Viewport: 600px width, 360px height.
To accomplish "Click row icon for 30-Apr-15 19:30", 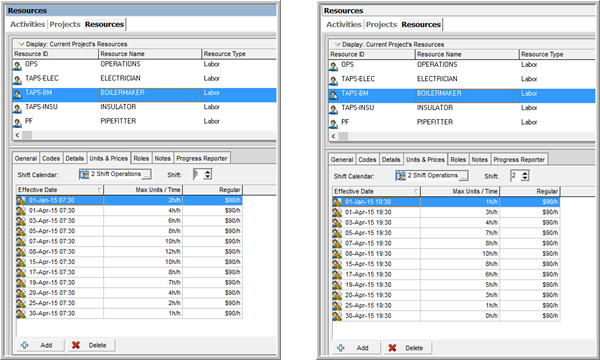I will point(337,316).
